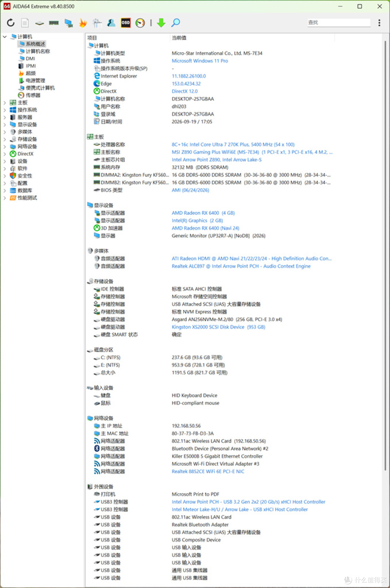Expand the 存储设备 tree node
Screen dimensions: 390x588
(x=5, y=139)
